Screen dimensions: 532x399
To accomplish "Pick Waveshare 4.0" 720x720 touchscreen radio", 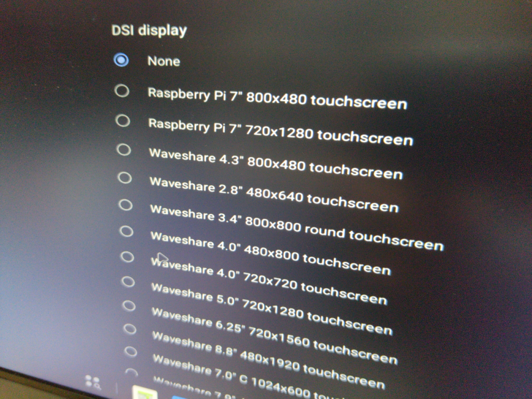I will click(x=128, y=257).
